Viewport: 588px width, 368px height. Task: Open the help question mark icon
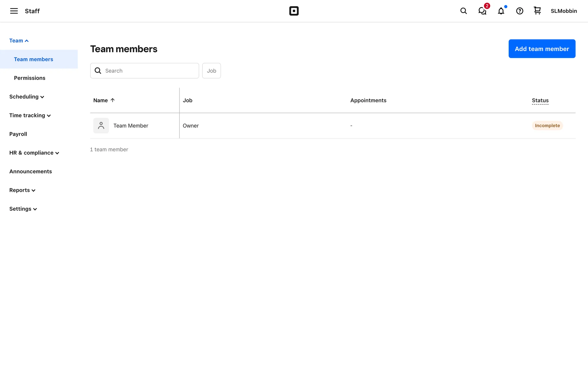point(519,11)
